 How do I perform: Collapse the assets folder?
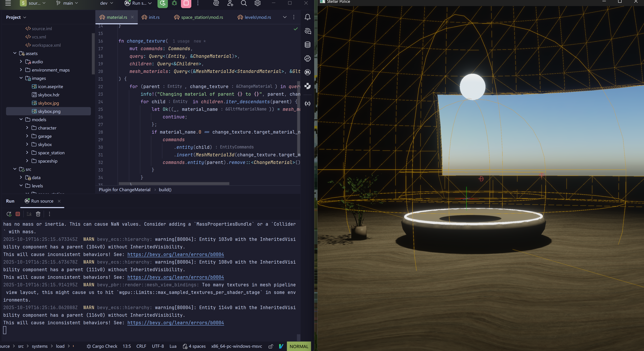pos(15,53)
